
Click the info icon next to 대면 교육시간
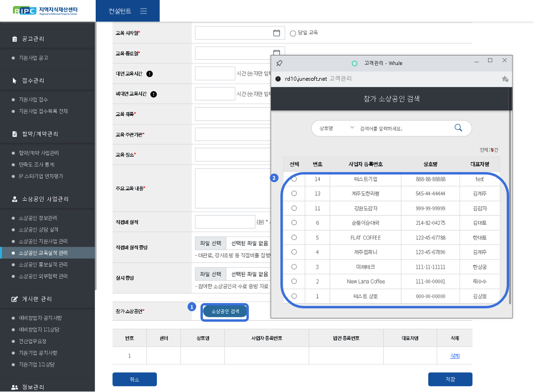150,74
